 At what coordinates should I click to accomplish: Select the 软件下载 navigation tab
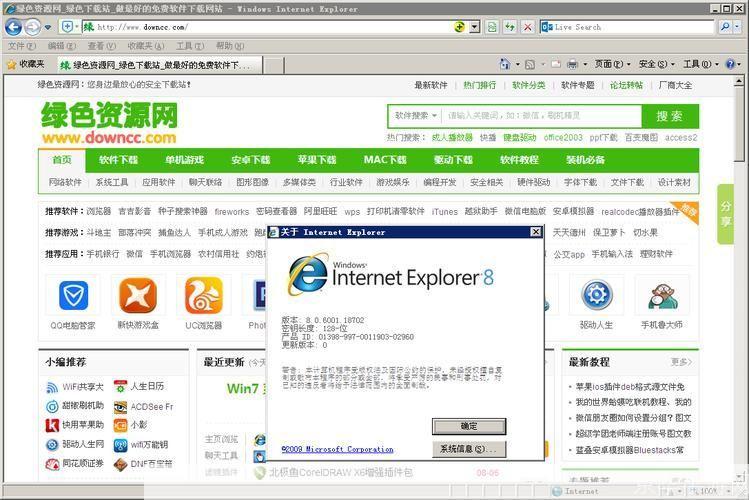(118, 160)
